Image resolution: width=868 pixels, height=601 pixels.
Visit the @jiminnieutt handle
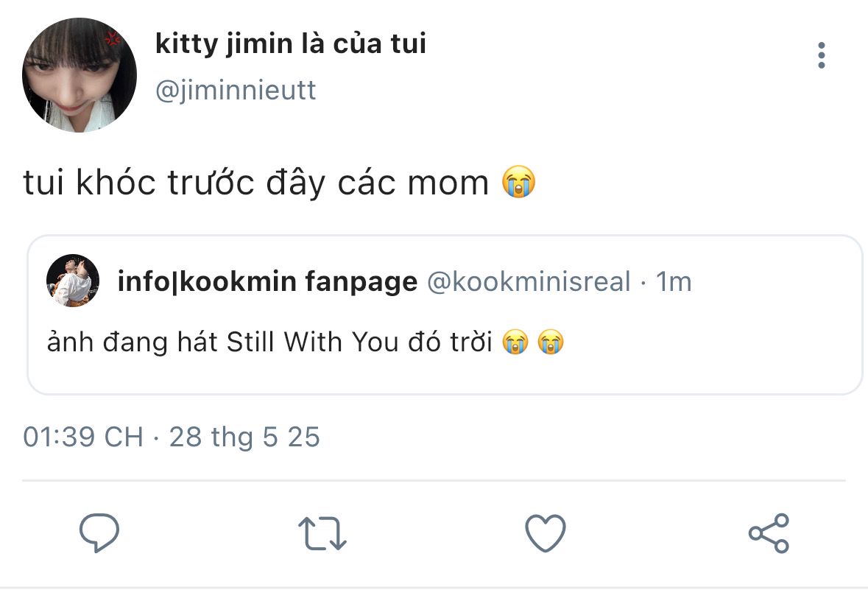(236, 91)
